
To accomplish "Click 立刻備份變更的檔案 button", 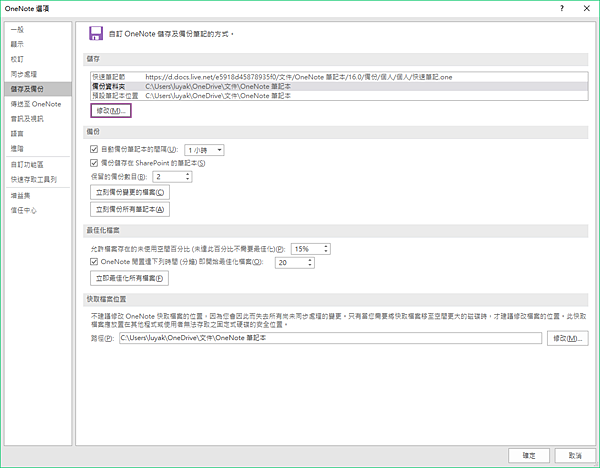I will 130,192.
